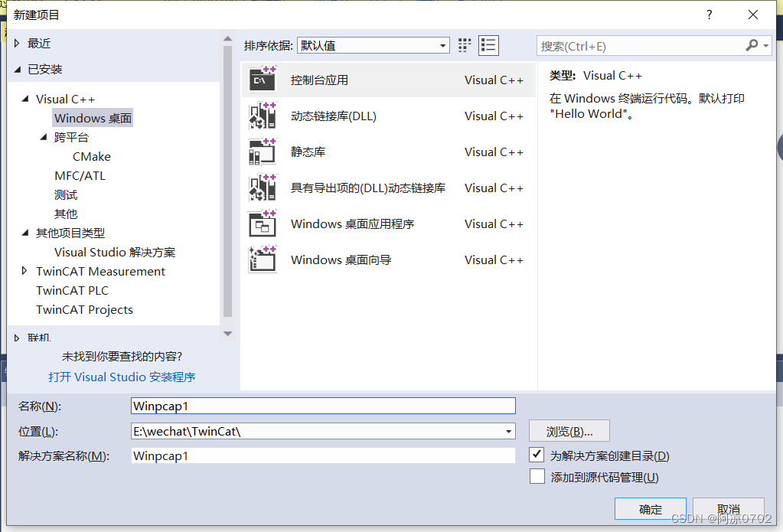Screen dimensions: 783x532
Task: Click tree panel scroll up arrow
Action: click(x=228, y=38)
